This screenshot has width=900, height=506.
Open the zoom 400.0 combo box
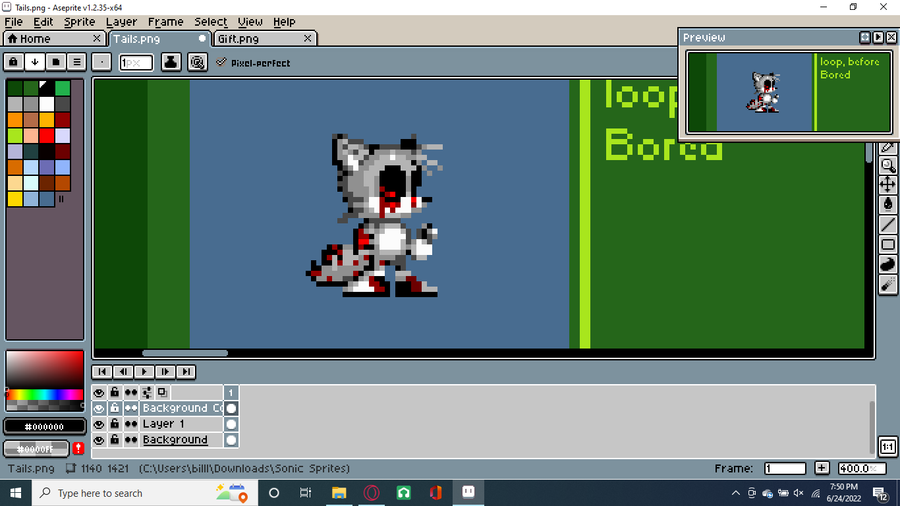tap(862, 468)
